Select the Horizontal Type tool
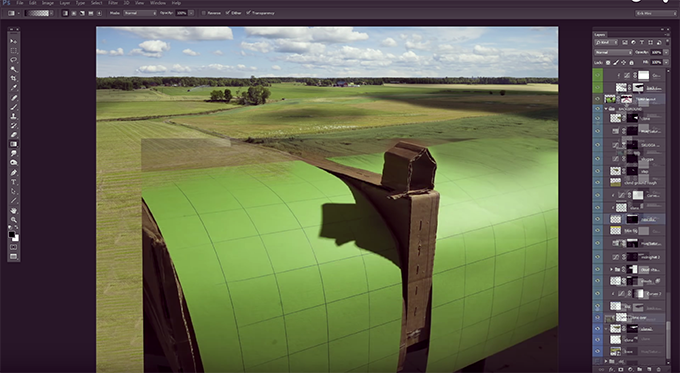The image size is (680, 373). pyautogui.click(x=13, y=182)
